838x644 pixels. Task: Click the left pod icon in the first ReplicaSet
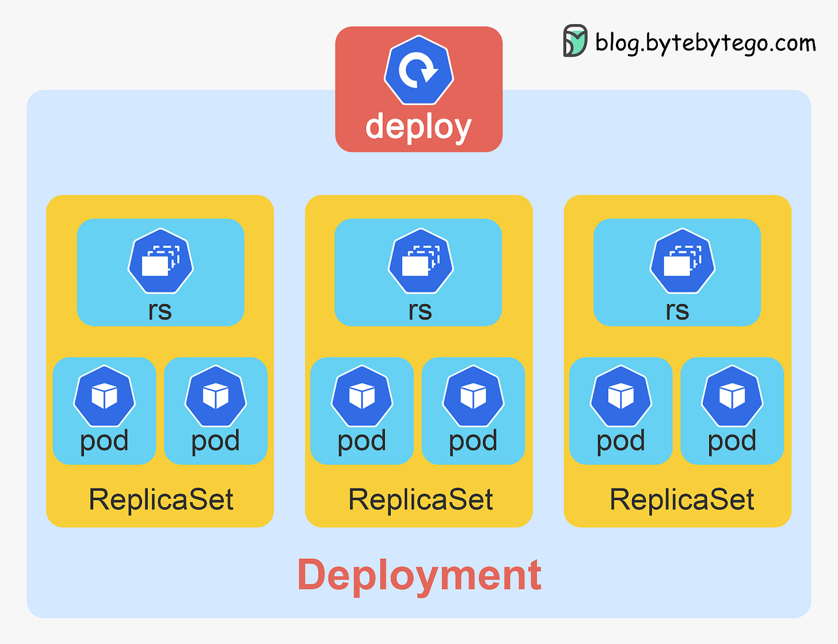click(104, 397)
